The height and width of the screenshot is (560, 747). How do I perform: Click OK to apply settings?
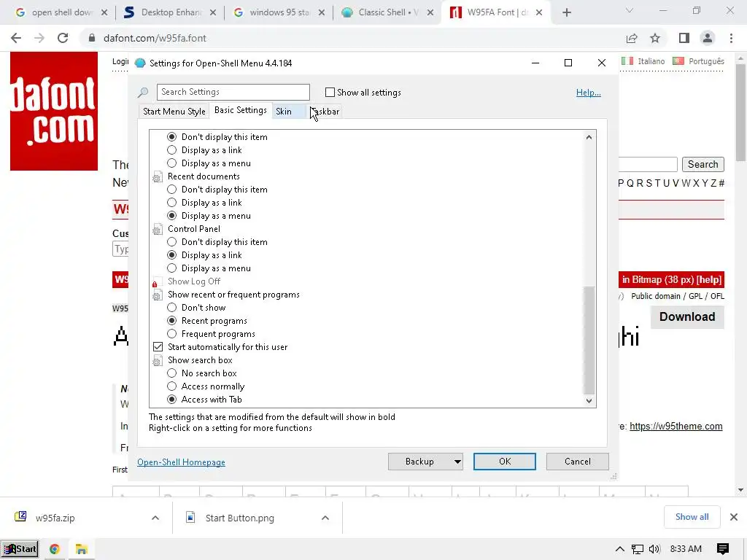point(505,462)
